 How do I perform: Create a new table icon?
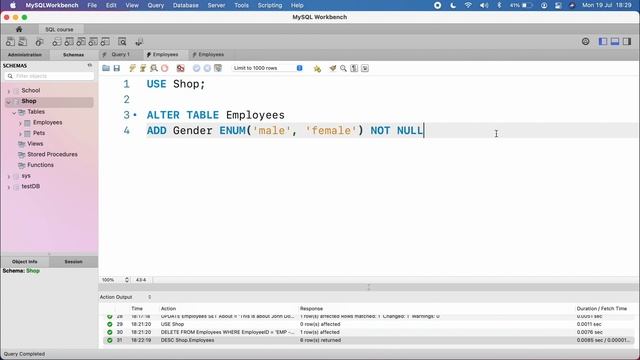tap(69, 42)
